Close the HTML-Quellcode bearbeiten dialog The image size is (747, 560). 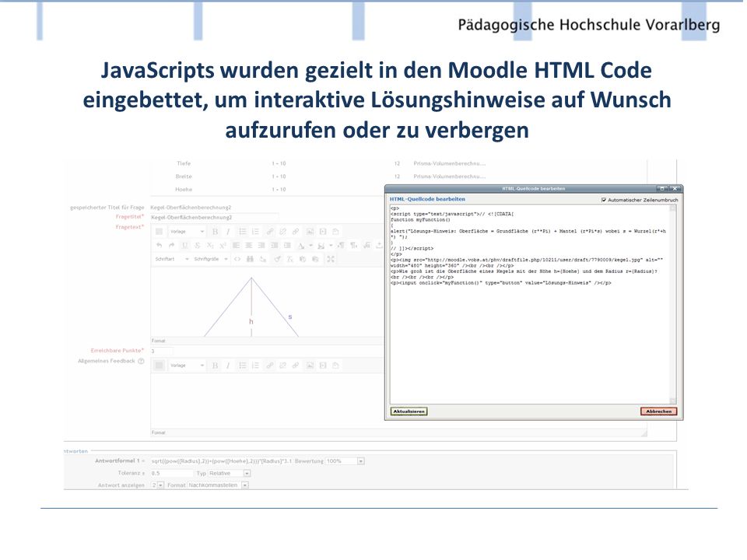[675, 188]
